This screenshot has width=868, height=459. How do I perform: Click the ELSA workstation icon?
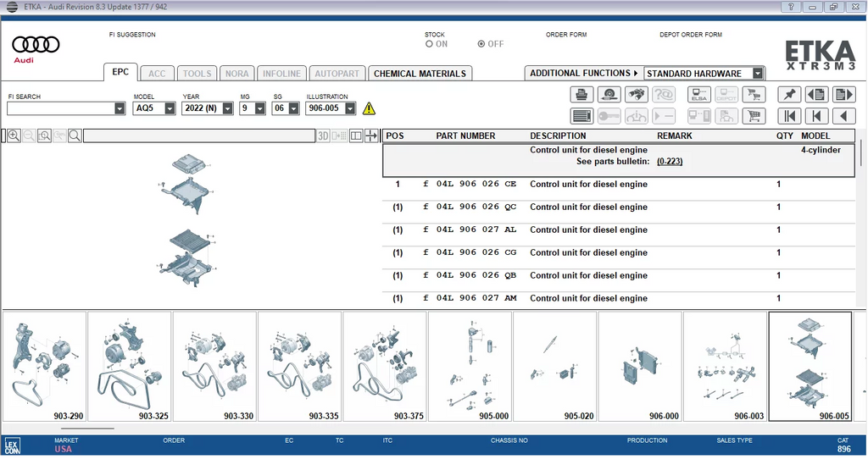(699, 95)
